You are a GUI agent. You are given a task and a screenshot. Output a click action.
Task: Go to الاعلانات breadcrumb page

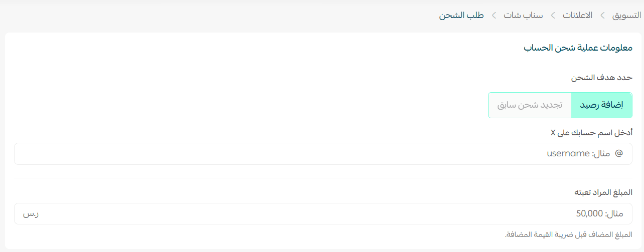click(x=577, y=16)
